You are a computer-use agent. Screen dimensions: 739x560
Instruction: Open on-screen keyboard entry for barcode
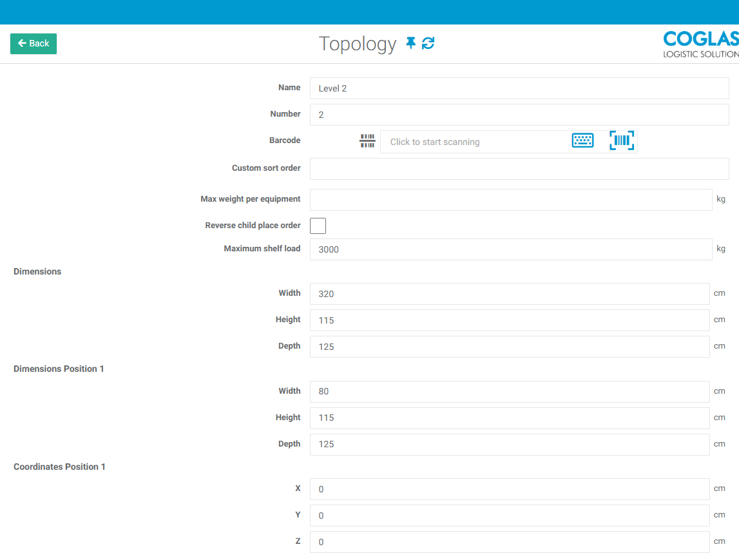coord(582,140)
